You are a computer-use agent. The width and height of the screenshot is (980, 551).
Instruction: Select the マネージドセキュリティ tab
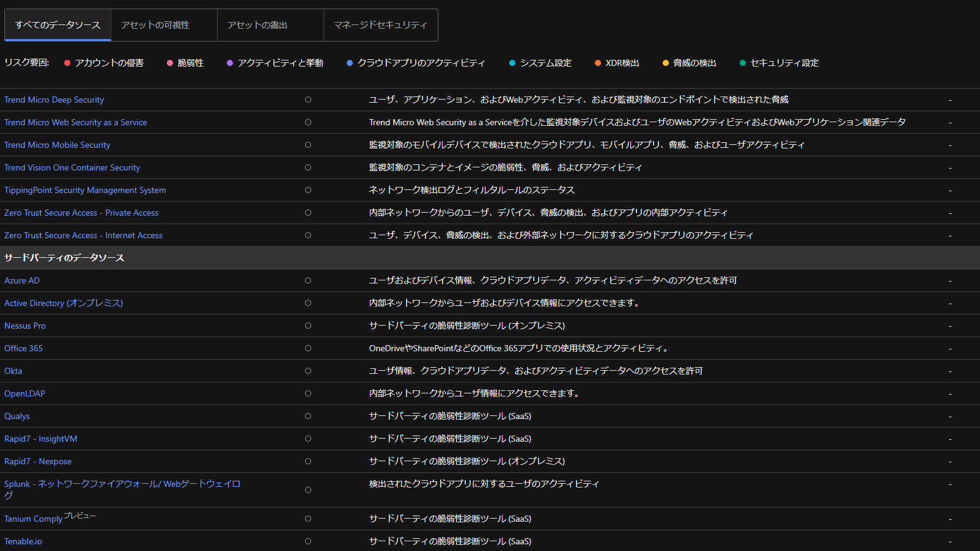(x=380, y=25)
